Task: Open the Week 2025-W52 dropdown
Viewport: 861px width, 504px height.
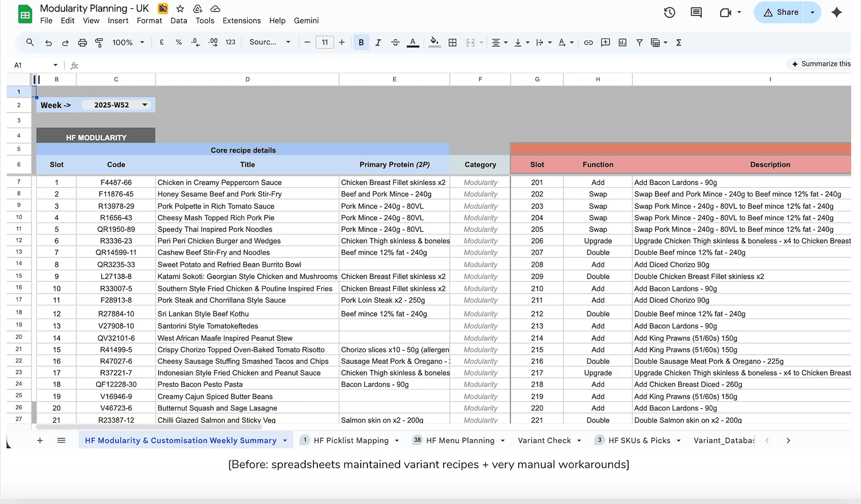Action: click(x=116, y=105)
